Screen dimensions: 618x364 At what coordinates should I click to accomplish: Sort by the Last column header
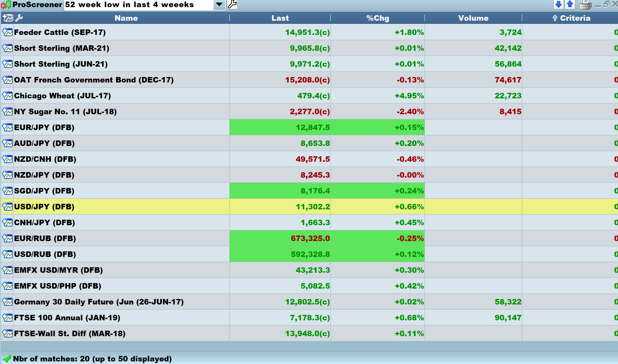pyautogui.click(x=280, y=18)
